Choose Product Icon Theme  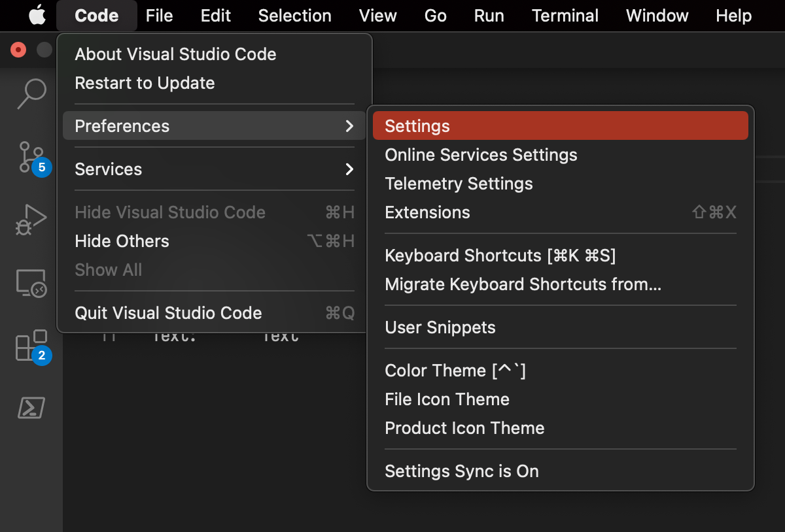pos(561,428)
